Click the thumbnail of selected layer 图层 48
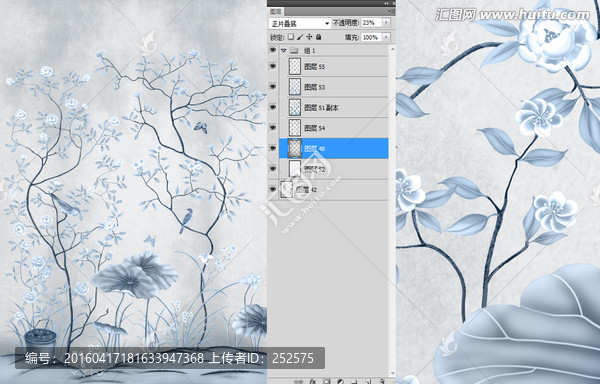Viewport: 600px width, 384px height. [295, 148]
